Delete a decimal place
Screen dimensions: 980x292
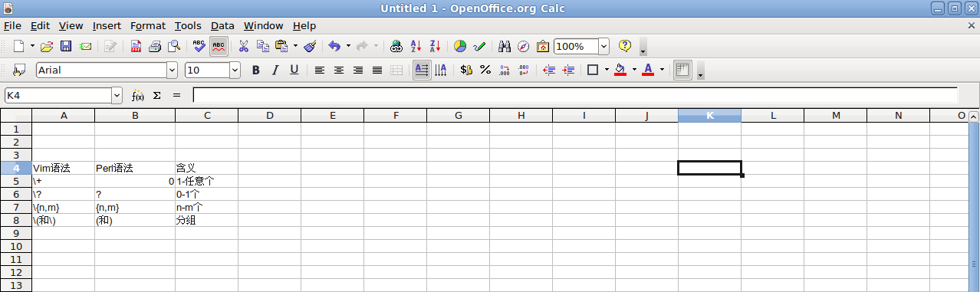click(524, 71)
